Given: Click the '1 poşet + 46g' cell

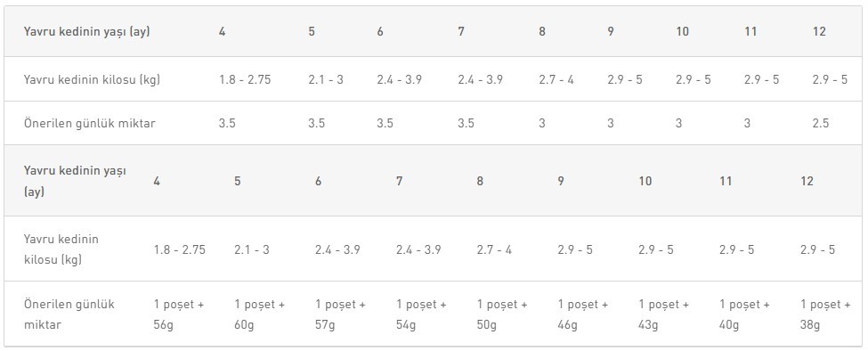Looking at the screenshot, I should (583, 314).
